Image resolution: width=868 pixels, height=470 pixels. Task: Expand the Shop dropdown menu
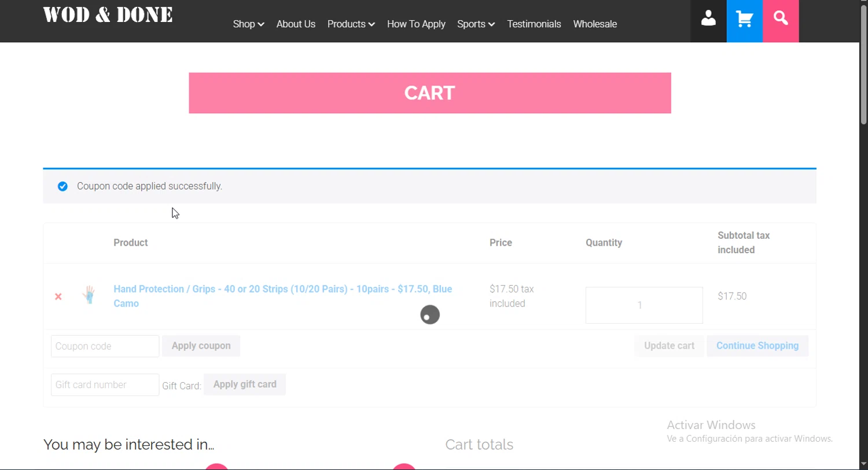(248, 24)
